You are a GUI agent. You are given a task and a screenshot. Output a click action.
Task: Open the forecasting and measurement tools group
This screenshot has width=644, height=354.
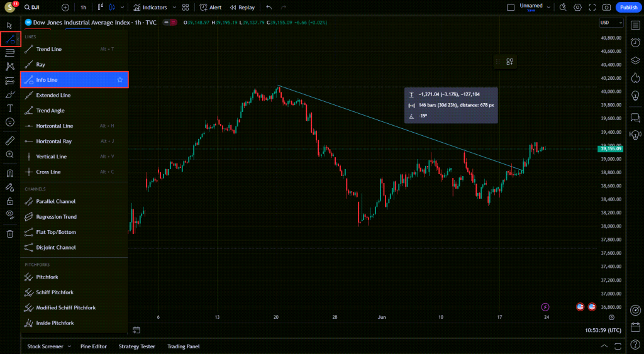pos(10,80)
